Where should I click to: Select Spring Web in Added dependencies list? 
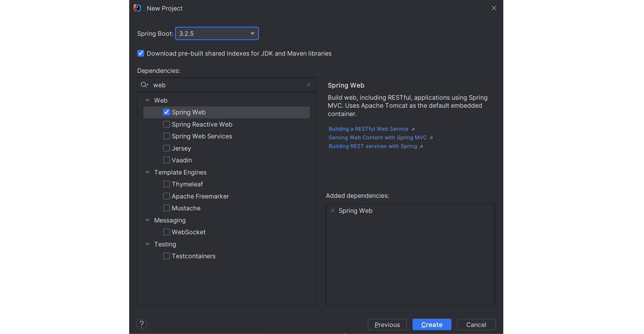(355, 211)
